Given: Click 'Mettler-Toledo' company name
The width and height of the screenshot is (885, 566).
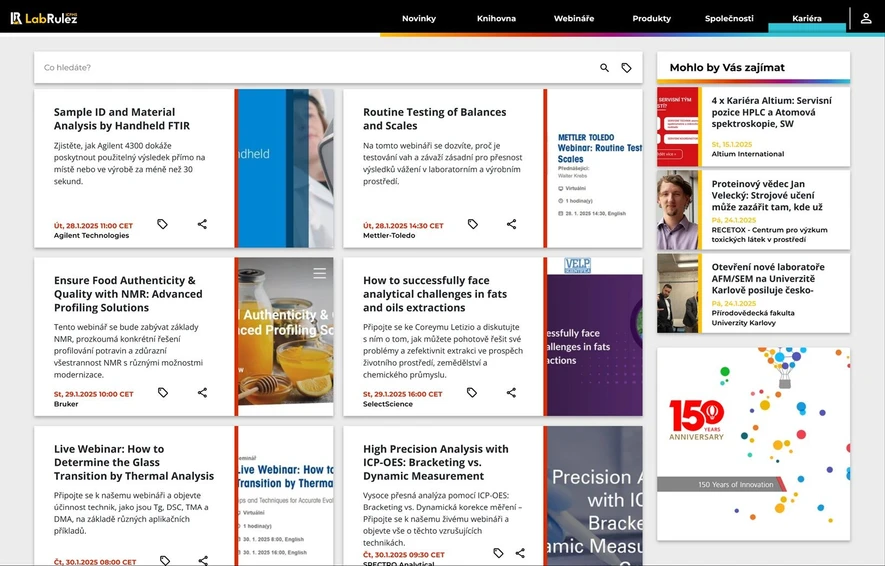Looking at the screenshot, I should tap(389, 235).
